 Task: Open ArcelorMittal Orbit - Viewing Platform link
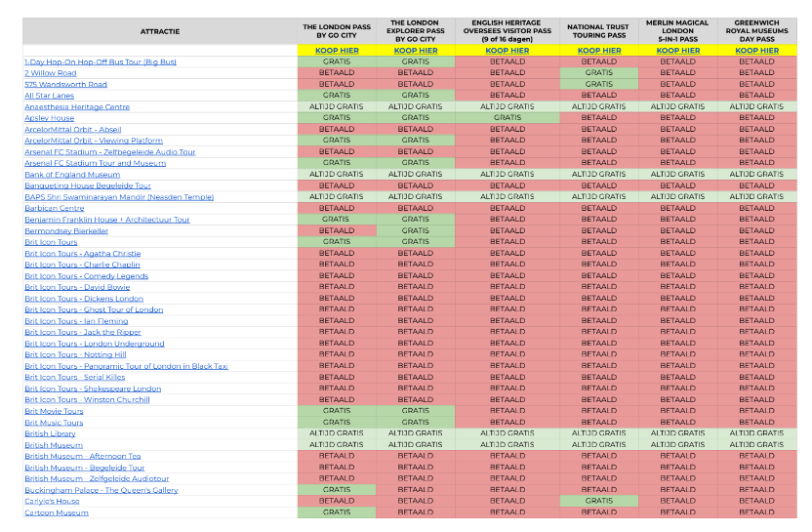(94, 141)
